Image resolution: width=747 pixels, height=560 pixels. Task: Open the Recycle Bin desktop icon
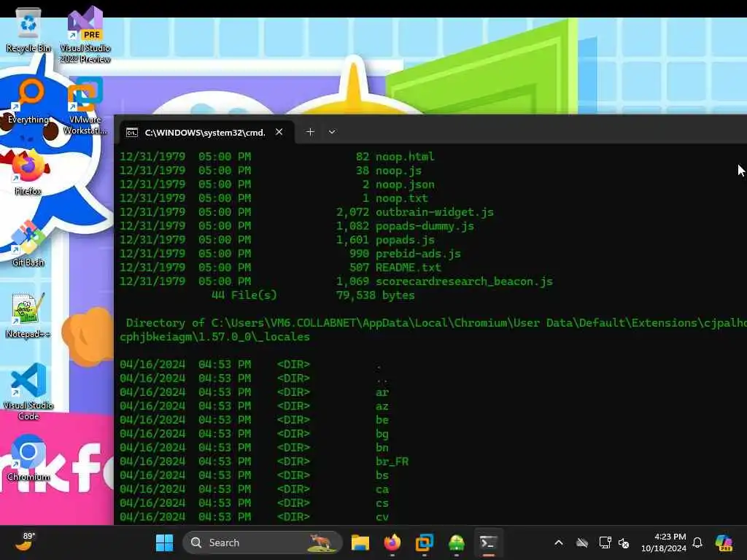pyautogui.click(x=28, y=31)
